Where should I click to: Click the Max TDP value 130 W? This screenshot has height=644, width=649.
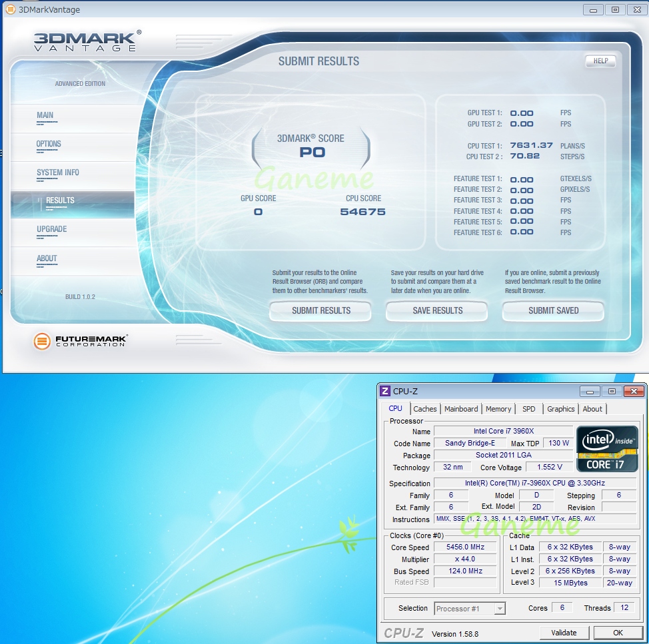click(x=558, y=443)
